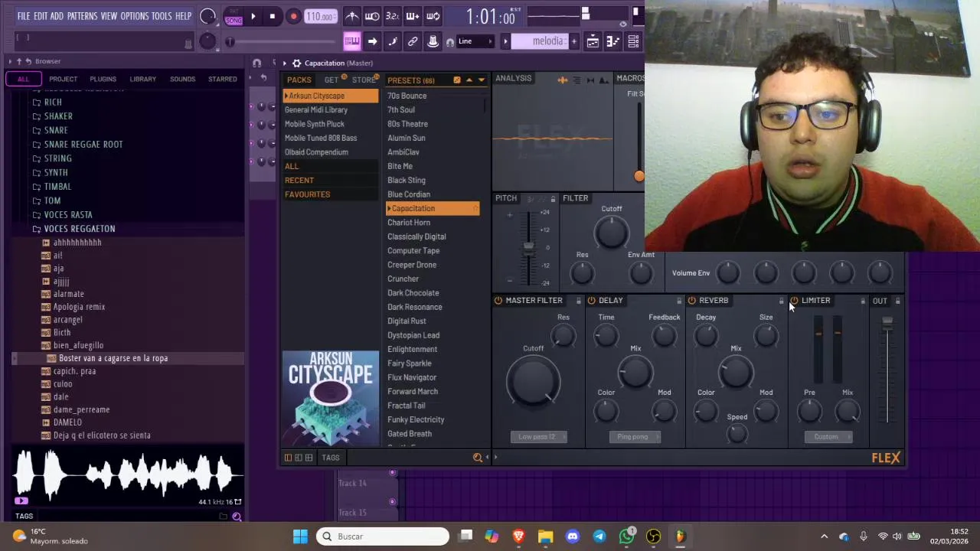Switch browser to PLUGINS tab
980x551 pixels.
(103, 79)
